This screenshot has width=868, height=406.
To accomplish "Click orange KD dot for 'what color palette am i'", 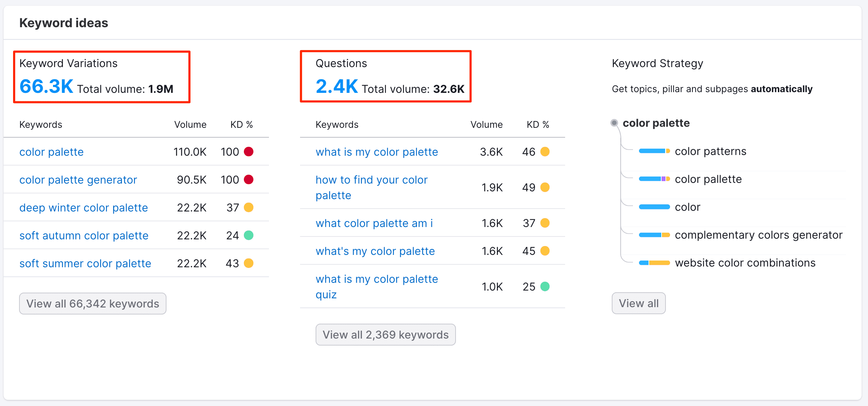I will (x=545, y=223).
